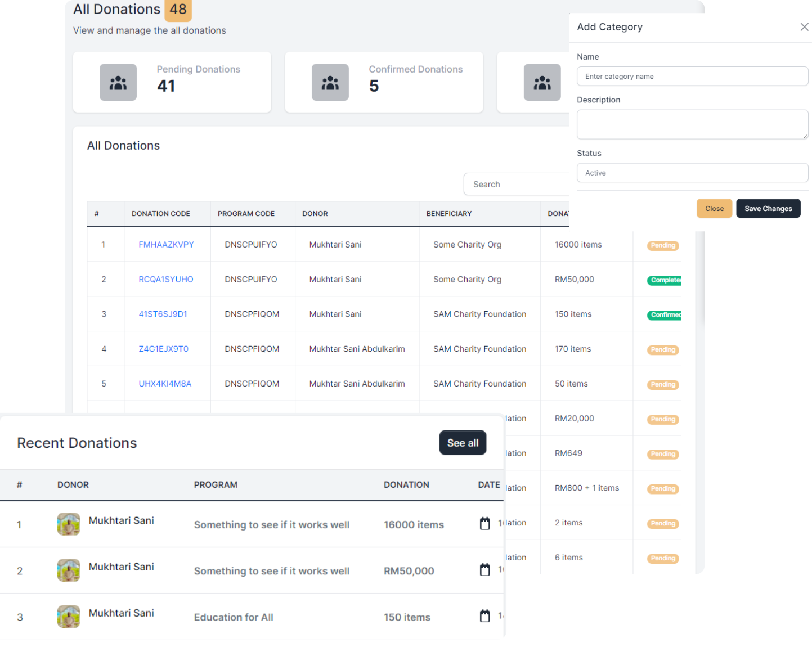Image resolution: width=812 pixels, height=647 pixels.
Task: Click the Confirmed Donations people icon
Action: (330, 83)
